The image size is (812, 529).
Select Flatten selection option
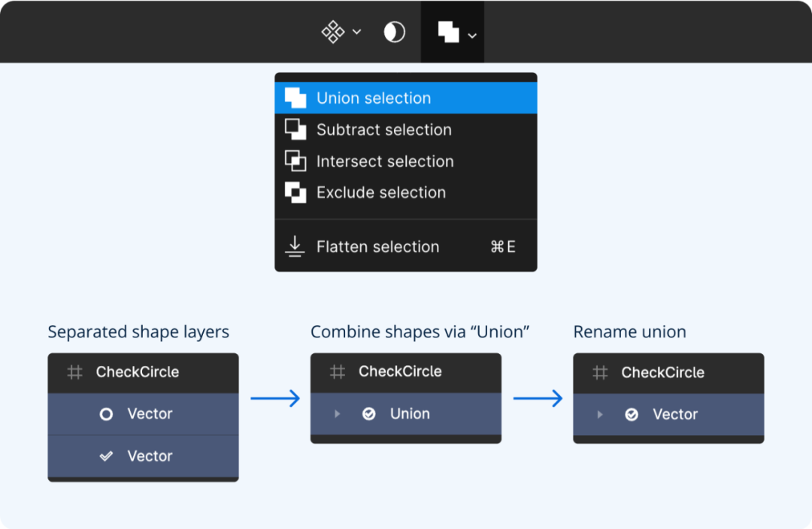[x=405, y=246]
